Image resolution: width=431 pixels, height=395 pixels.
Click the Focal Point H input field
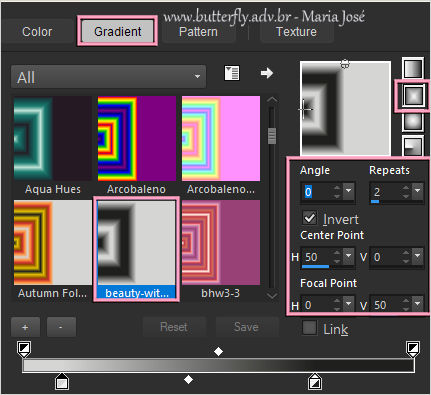(317, 304)
